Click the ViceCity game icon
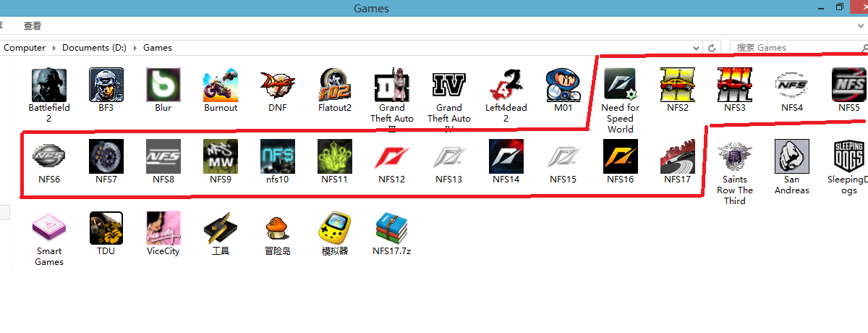The image size is (868, 333). [163, 229]
